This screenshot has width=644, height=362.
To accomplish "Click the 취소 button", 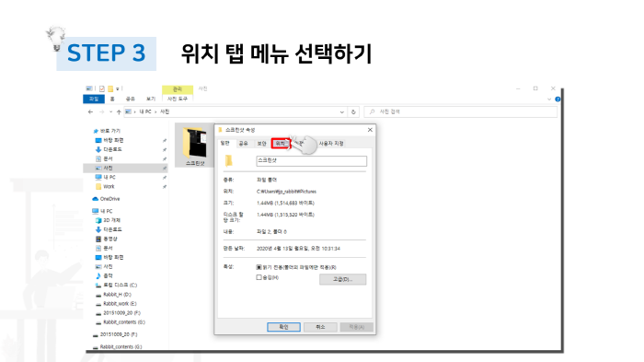I will click(320, 327).
